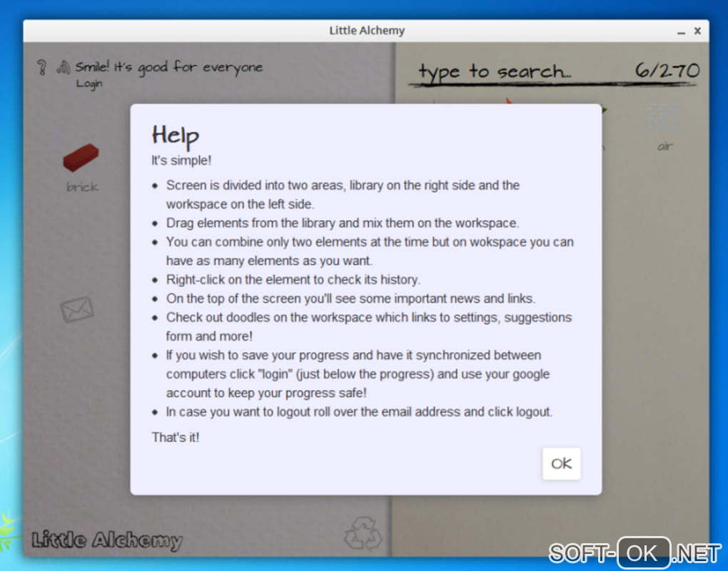Open the RSS news feed icon
The width and height of the screenshot is (728, 571).
point(63,68)
